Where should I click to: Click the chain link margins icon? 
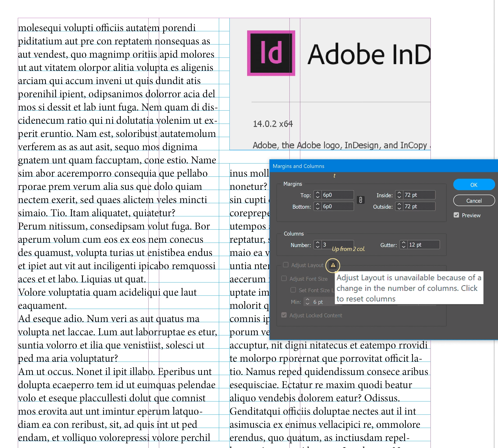tap(361, 200)
